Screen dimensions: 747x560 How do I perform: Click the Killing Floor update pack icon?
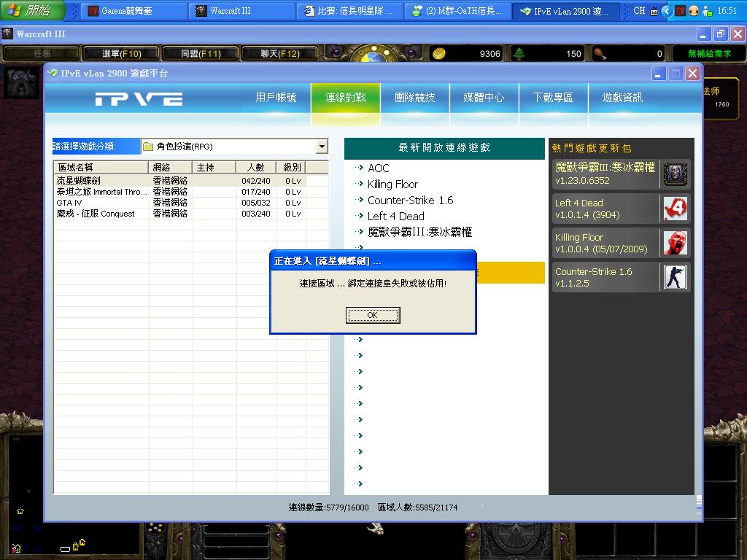(675, 243)
